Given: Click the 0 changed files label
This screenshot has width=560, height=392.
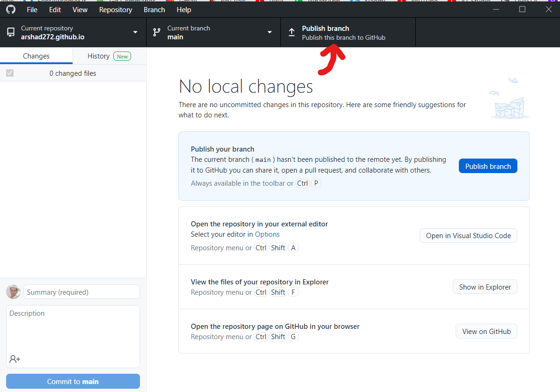Looking at the screenshot, I should [73, 73].
